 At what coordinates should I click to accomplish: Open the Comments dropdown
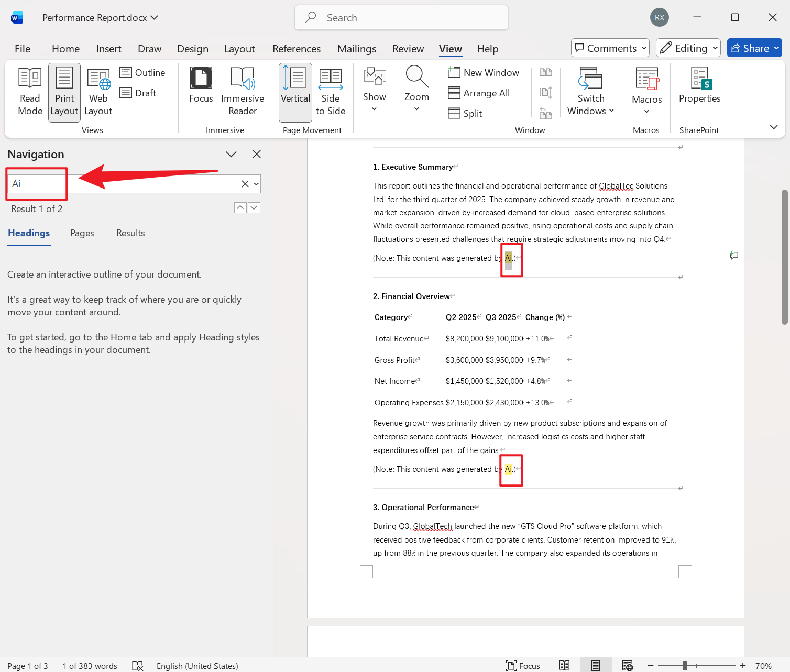(x=610, y=48)
